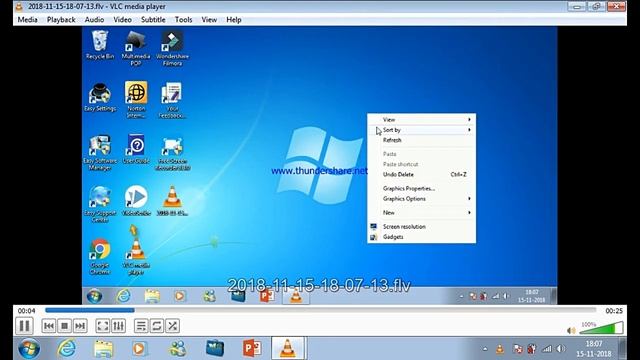Screen dimensions: 640x360
Task: Open the Playback menu
Action: [61, 20]
